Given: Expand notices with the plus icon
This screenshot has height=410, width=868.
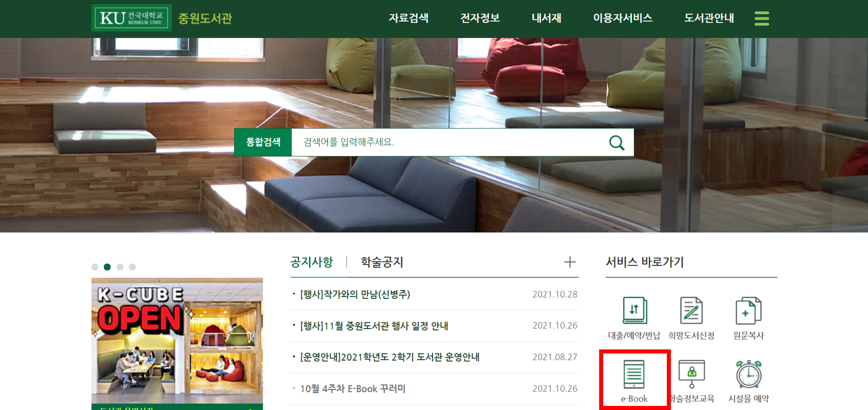Looking at the screenshot, I should click(x=570, y=262).
